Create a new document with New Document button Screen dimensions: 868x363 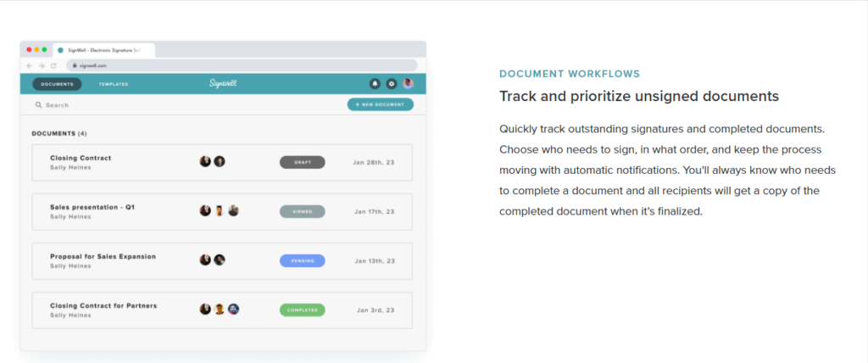point(381,104)
